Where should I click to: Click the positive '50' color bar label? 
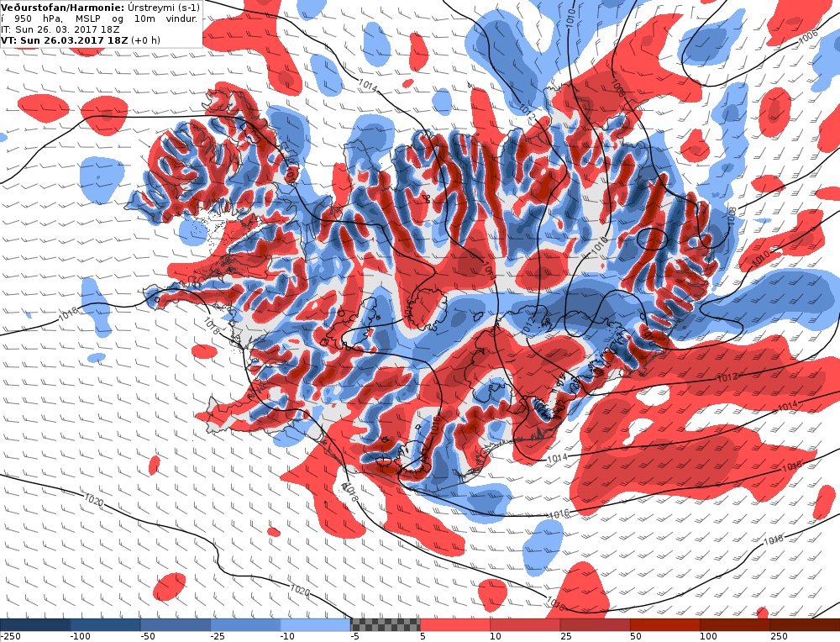[x=635, y=637]
